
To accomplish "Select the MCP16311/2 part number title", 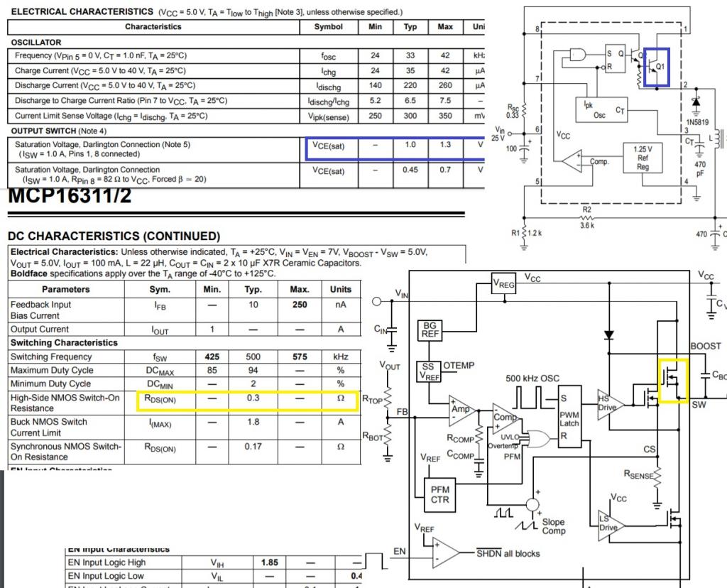I will [x=70, y=196].
